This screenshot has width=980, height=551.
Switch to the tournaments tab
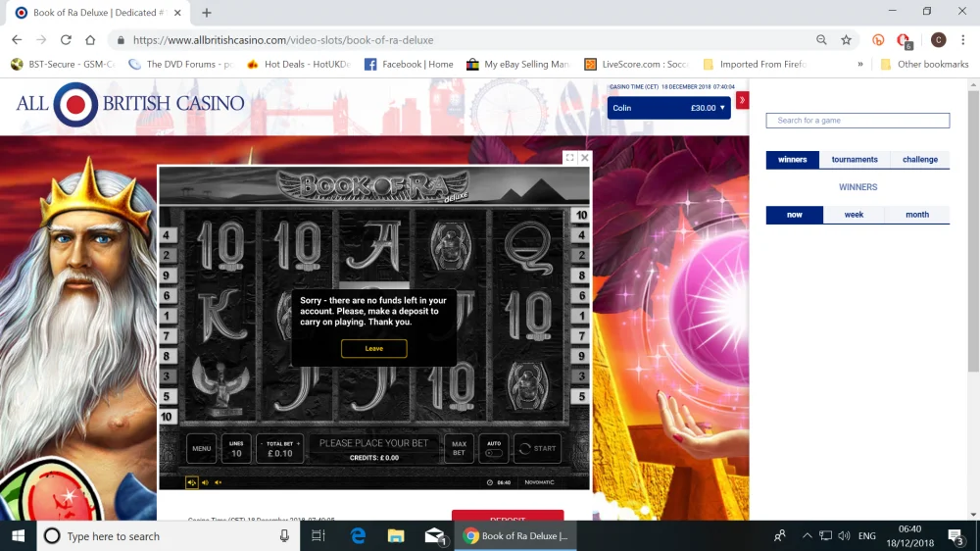(x=855, y=160)
